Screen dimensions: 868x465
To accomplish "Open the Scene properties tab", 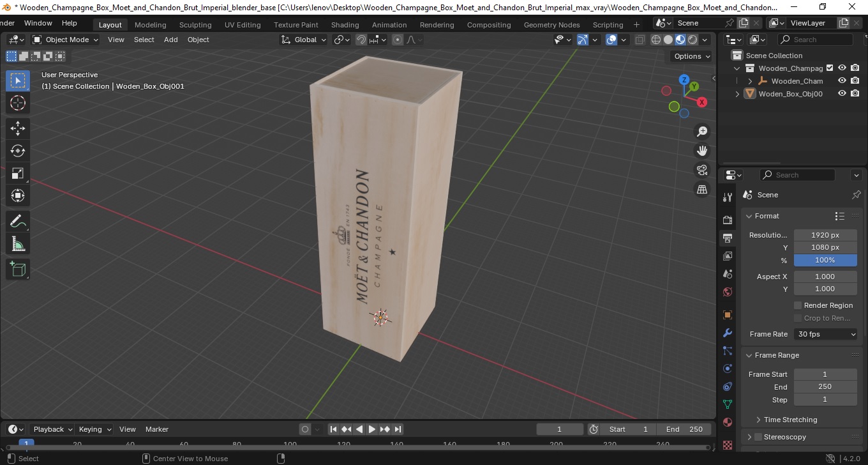I will [x=727, y=274].
